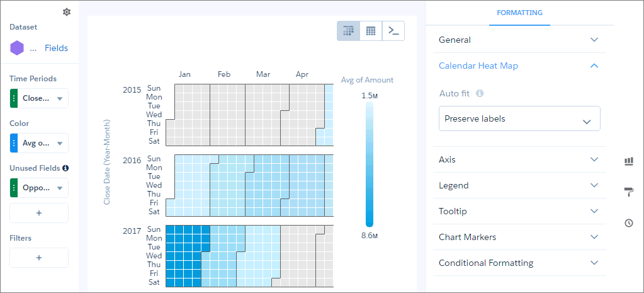Open the formatting paint roller icon

point(629,192)
